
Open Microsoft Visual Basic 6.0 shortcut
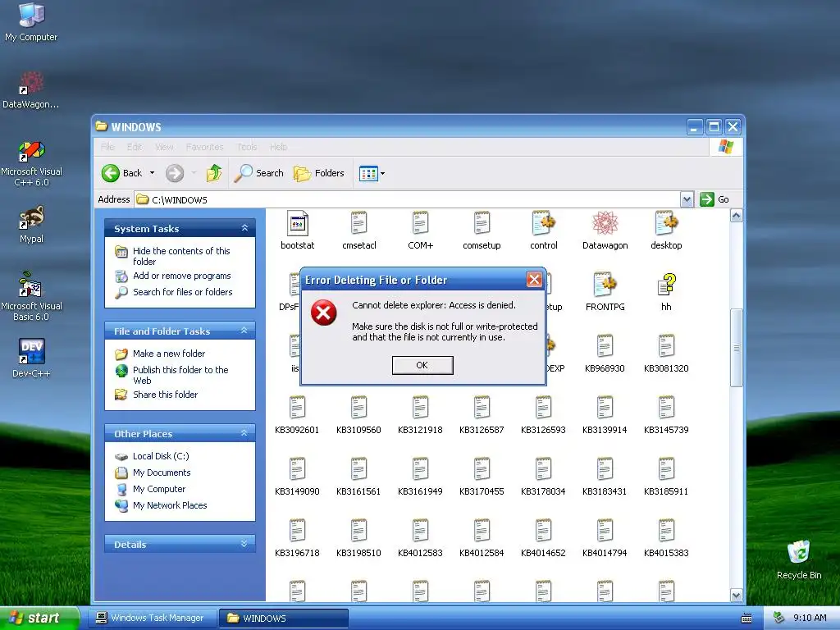(x=31, y=297)
